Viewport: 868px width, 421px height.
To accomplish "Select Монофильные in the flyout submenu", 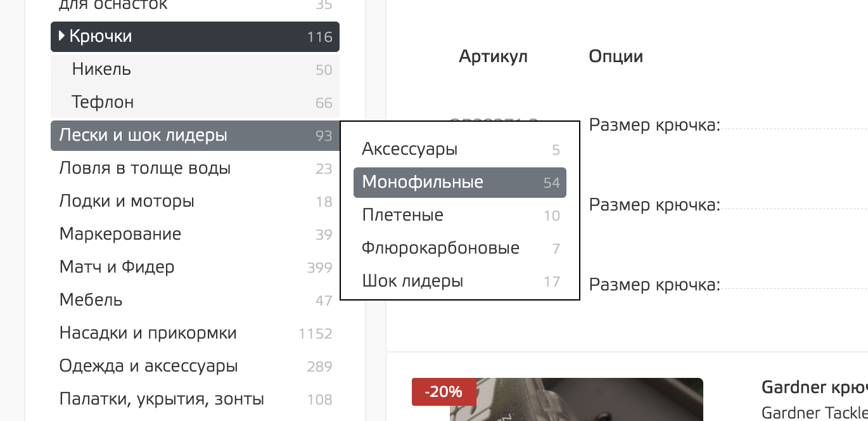I will pyautogui.click(x=423, y=183).
